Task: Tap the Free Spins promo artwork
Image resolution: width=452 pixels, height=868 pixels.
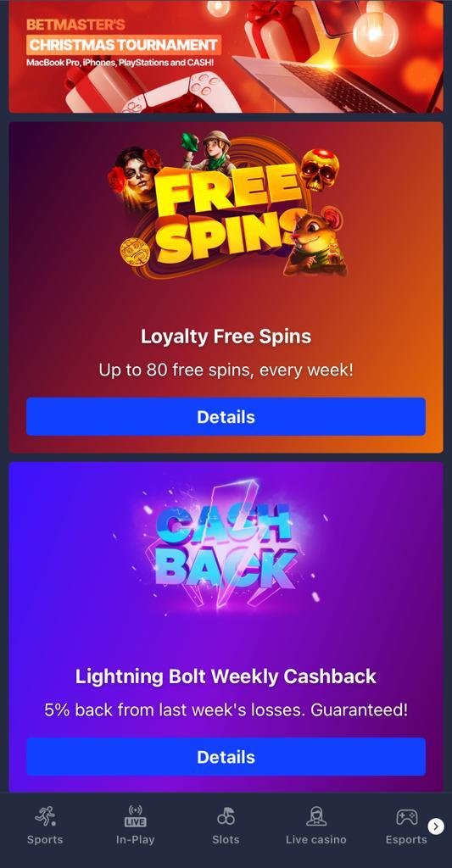Action: 227,205
